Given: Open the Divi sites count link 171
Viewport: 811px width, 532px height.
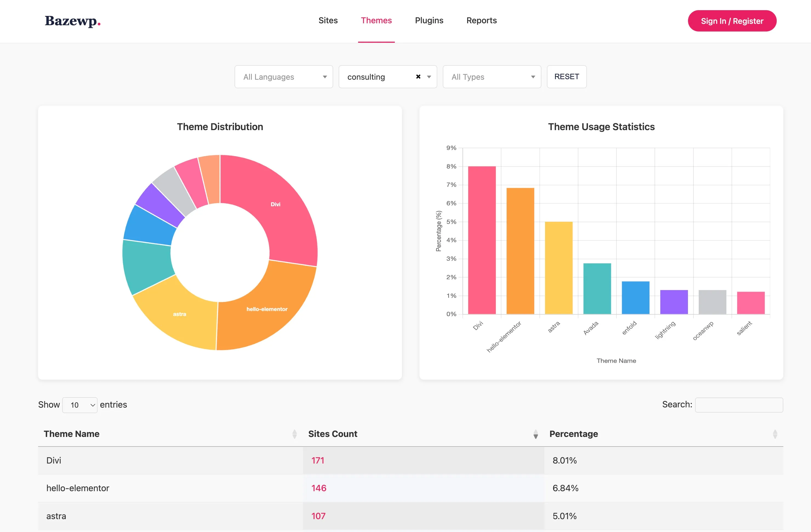Looking at the screenshot, I should click(x=318, y=461).
